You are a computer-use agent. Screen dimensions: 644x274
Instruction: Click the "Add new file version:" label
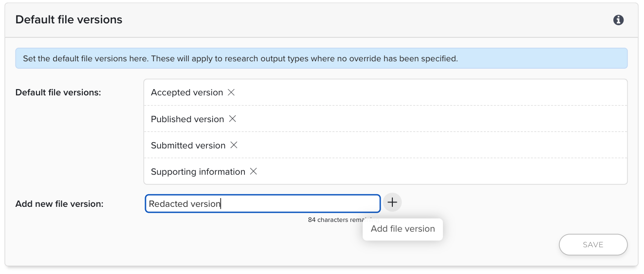tap(59, 204)
